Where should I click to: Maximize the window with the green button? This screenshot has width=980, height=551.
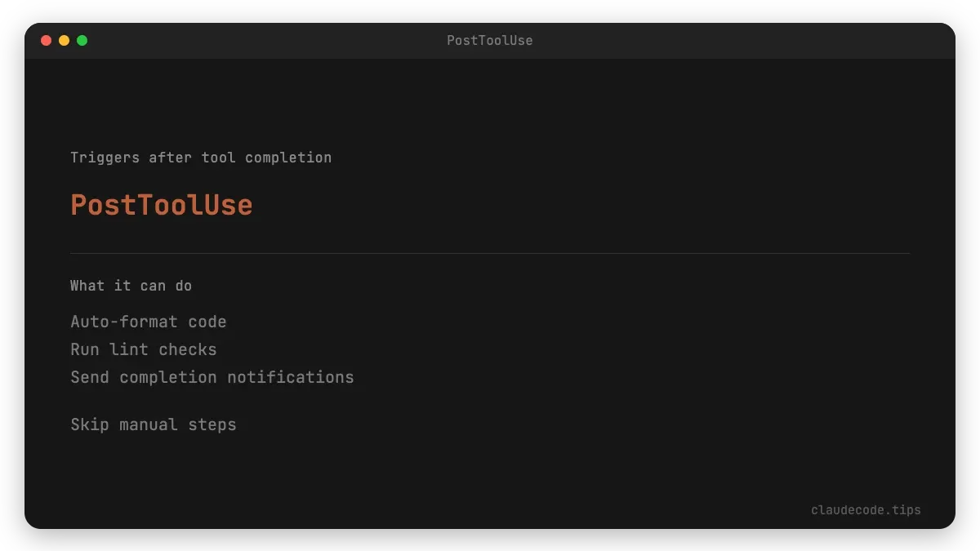pos(82,40)
